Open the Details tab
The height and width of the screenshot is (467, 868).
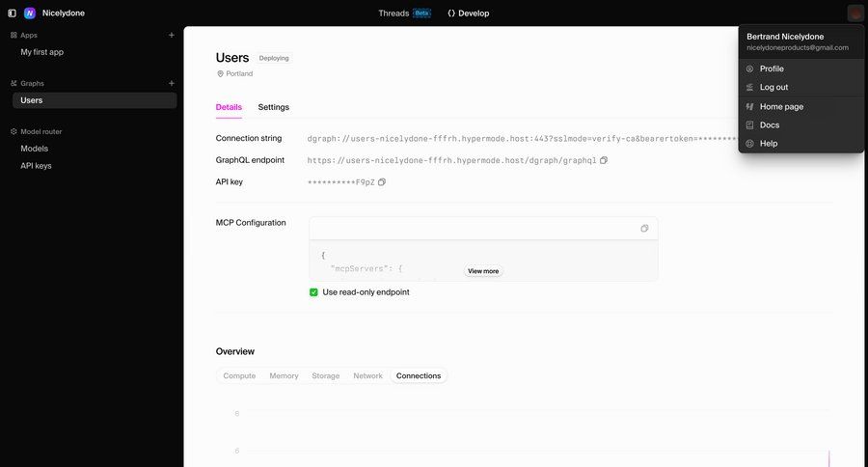coord(229,107)
